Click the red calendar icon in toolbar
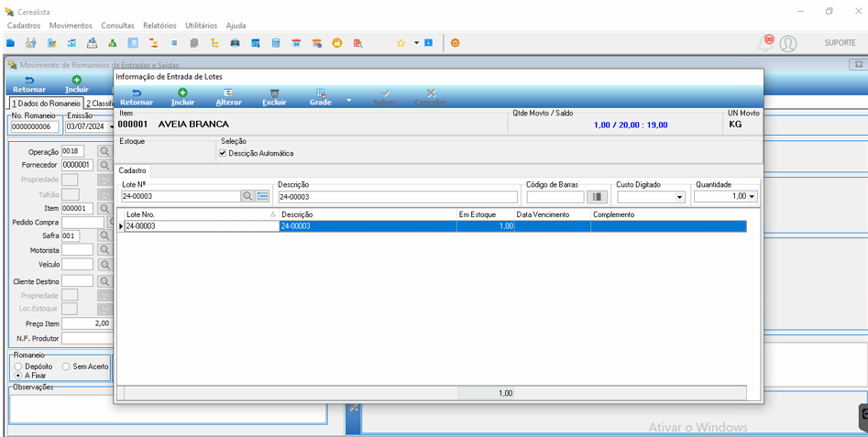 tap(296, 42)
